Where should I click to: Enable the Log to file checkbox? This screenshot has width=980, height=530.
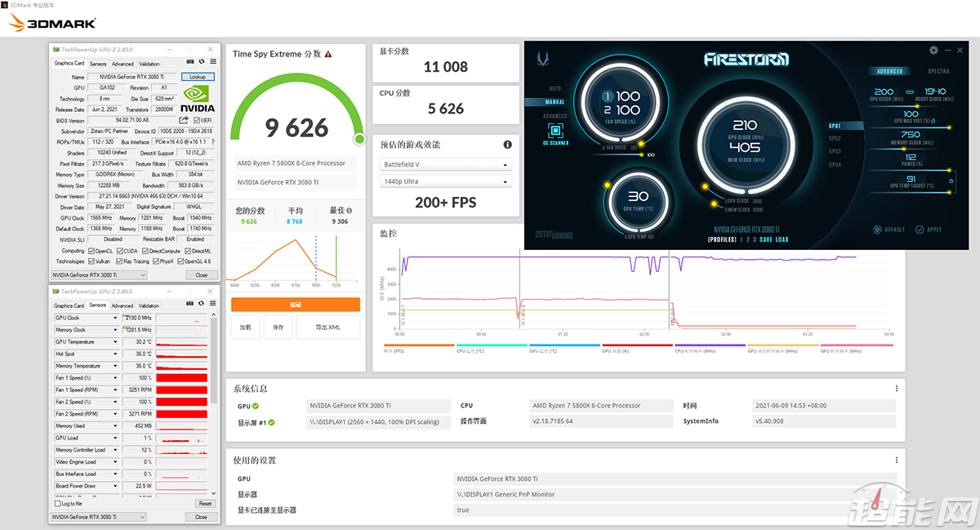pyautogui.click(x=56, y=504)
